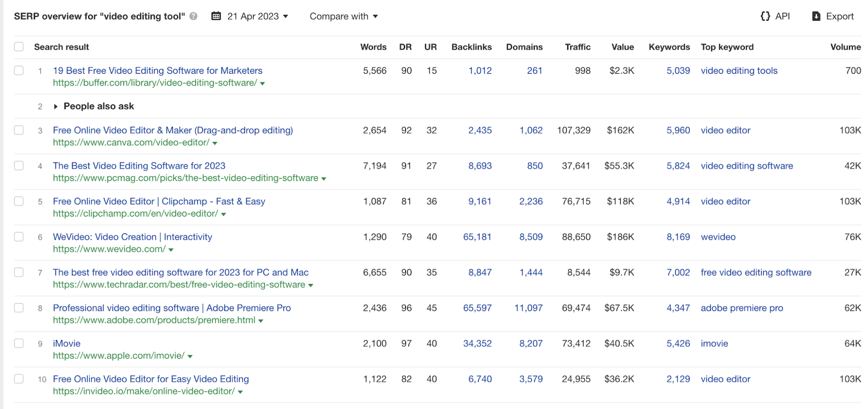Open the dropdown arrow after the pcmag.com URL
This screenshot has height=409, width=868.
click(x=323, y=179)
